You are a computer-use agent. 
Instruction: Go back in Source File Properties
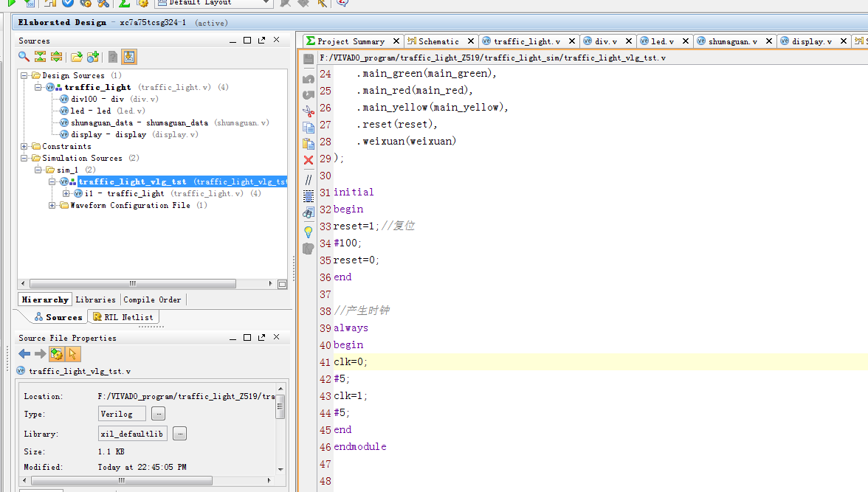24,353
